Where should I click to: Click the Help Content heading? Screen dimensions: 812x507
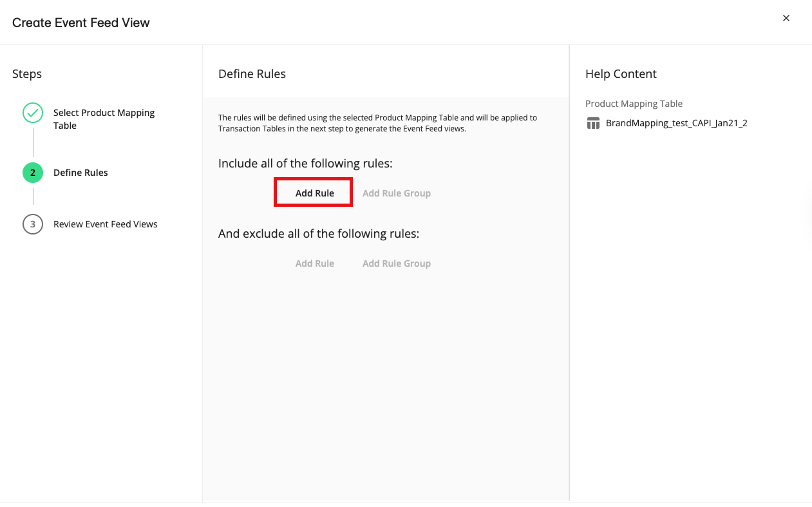(621, 74)
